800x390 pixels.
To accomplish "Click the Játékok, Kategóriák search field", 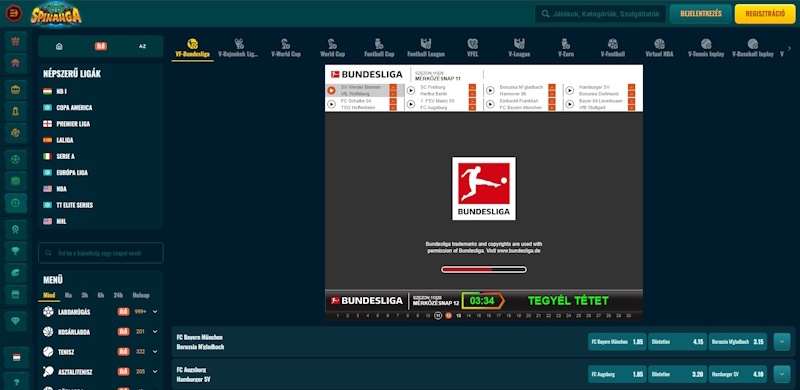I will [601, 14].
